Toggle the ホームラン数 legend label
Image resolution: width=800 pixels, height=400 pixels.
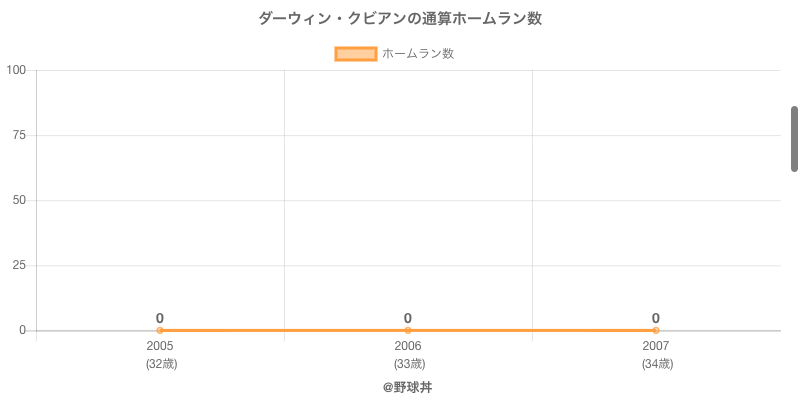tap(418, 54)
